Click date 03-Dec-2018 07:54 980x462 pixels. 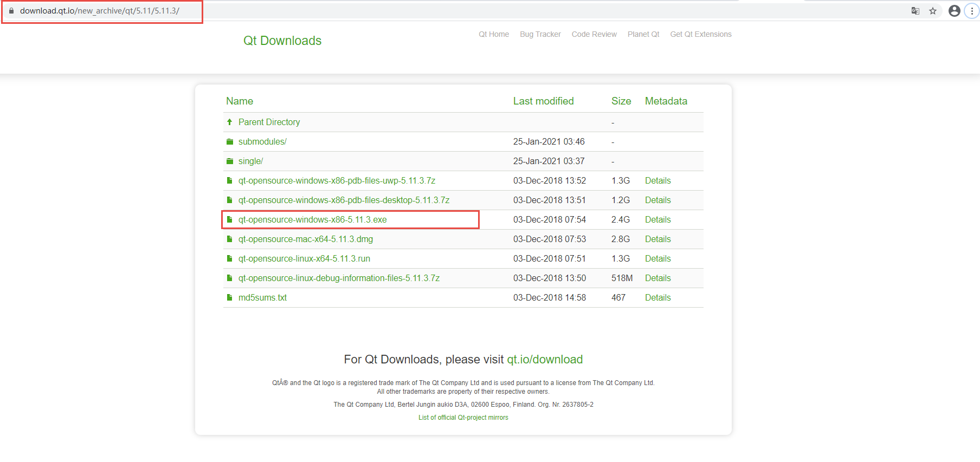click(x=550, y=220)
